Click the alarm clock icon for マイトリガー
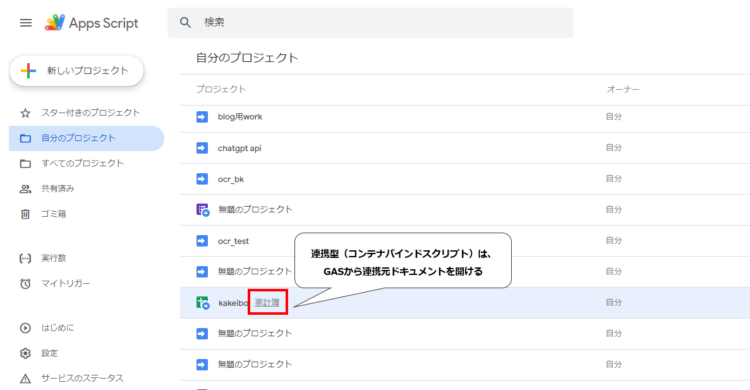The image size is (750, 390). (25, 284)
